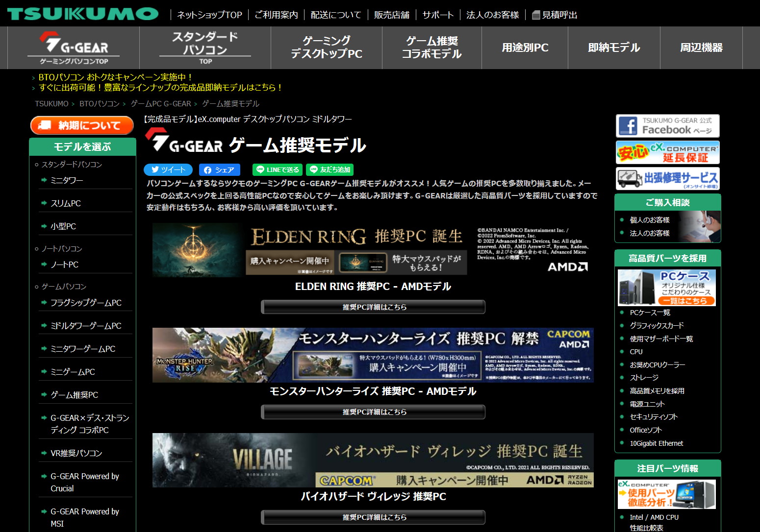The height and width of the screenshot is (532, 760).
Task: Open G-GEAR Powered by Crucial link
Action: click(x=85, y=482)
